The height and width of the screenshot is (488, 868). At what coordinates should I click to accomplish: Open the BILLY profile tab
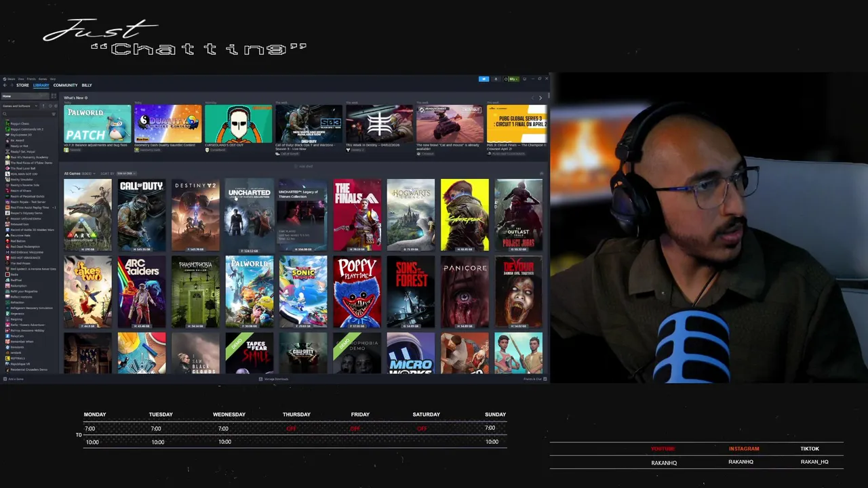[x=87, y=85]
